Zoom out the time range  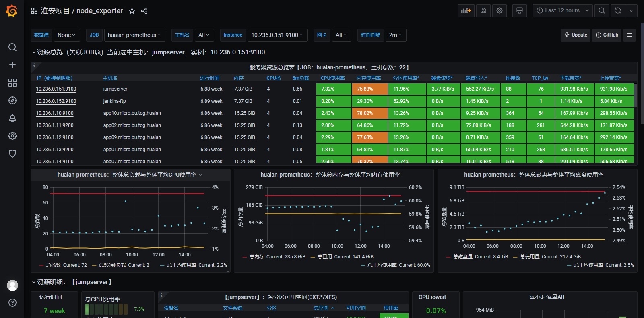tap(602, 11)
